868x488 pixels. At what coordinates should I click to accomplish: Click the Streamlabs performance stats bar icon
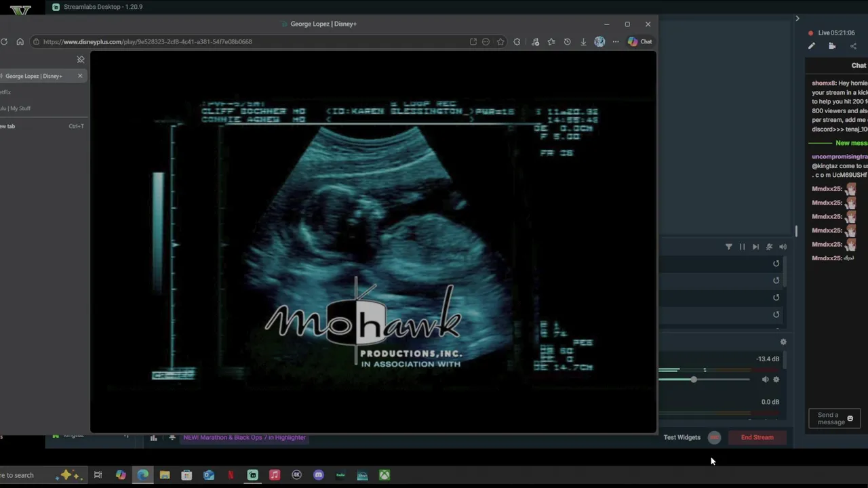(x=154, y=438)
